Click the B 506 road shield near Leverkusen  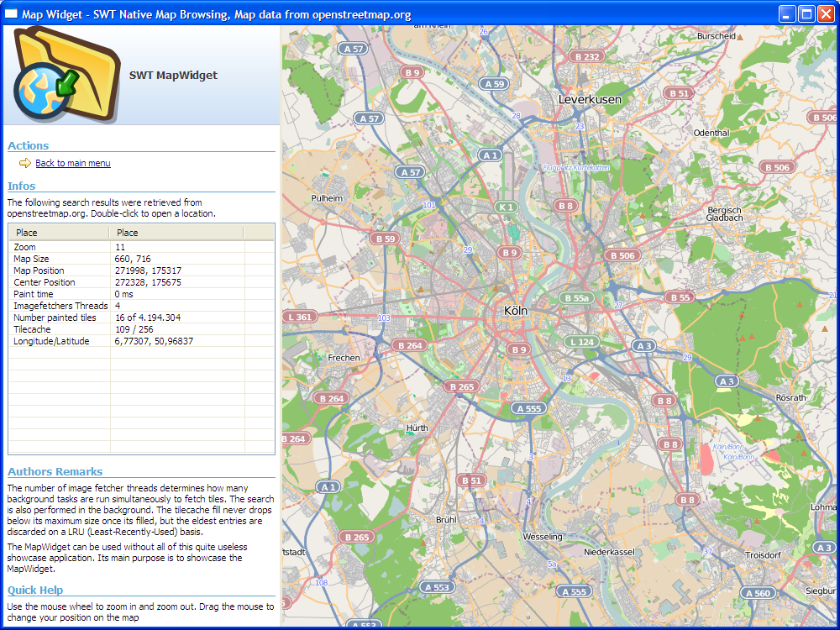pyautogui.click(x=622, y=255)
